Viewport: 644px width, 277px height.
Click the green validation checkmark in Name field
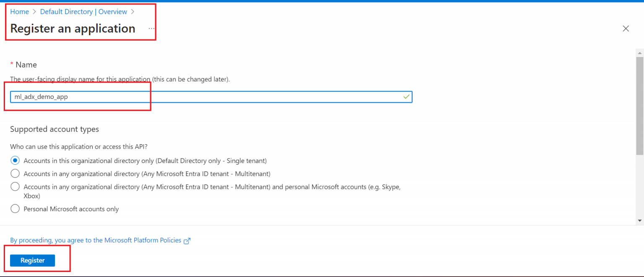(406, 97)
